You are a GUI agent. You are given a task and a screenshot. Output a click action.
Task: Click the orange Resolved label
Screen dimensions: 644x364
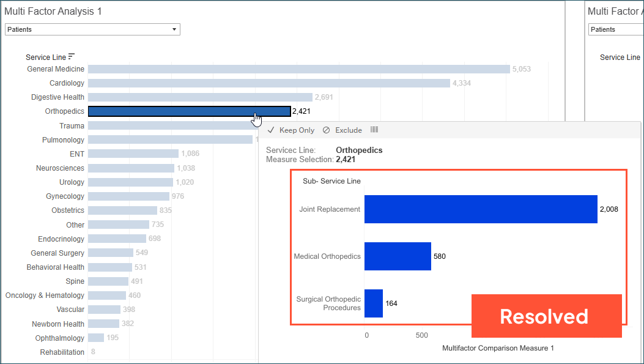(546, 316)
